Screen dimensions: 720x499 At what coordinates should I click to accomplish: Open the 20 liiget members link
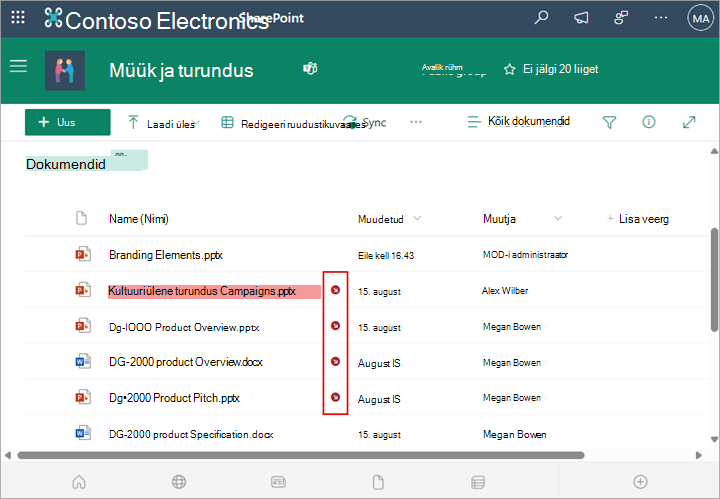point(579,69)
